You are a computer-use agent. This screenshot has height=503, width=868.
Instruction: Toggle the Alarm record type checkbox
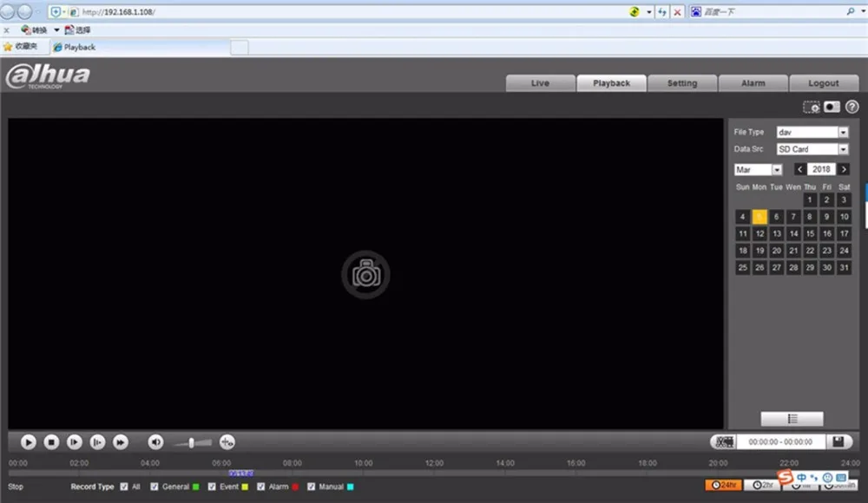[261, 487]
